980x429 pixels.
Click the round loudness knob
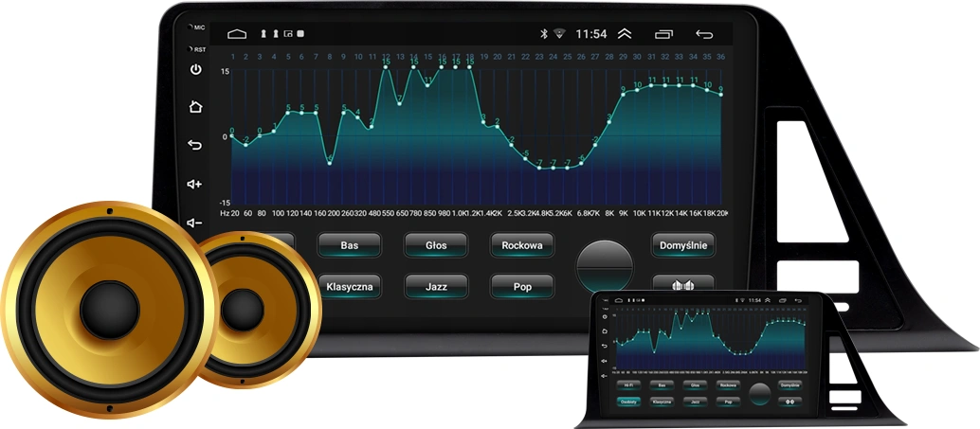[x=605, y=266]
